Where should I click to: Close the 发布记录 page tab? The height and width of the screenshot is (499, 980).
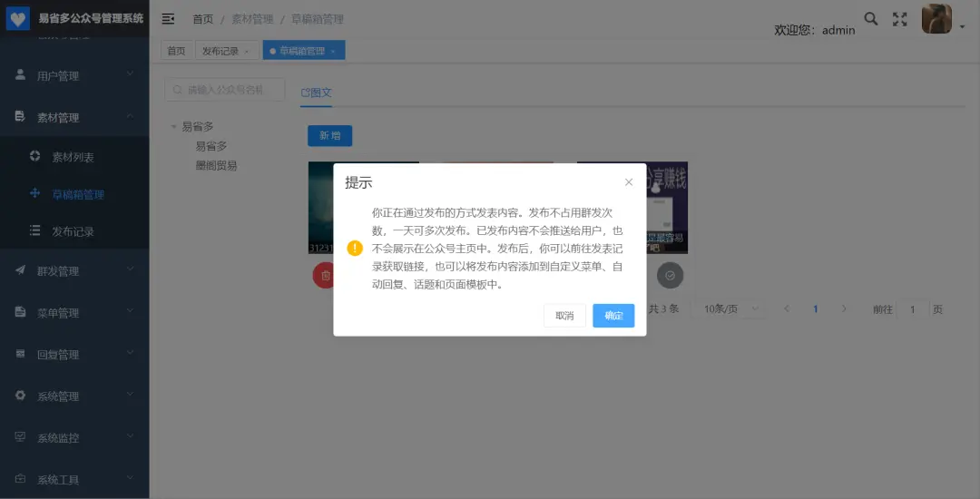click(x=247, y=51)
